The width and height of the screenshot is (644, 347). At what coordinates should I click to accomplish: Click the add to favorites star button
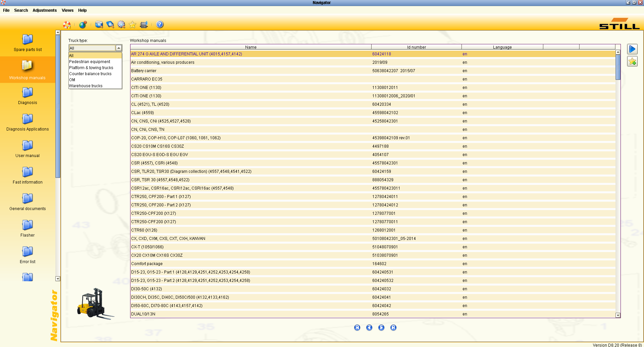[x=632, y=61]
